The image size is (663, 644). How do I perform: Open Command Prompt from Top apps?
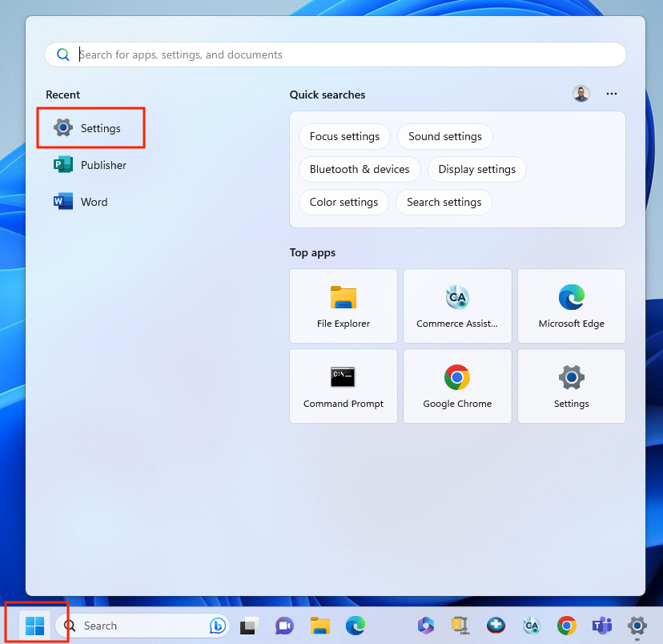point(343,385)
